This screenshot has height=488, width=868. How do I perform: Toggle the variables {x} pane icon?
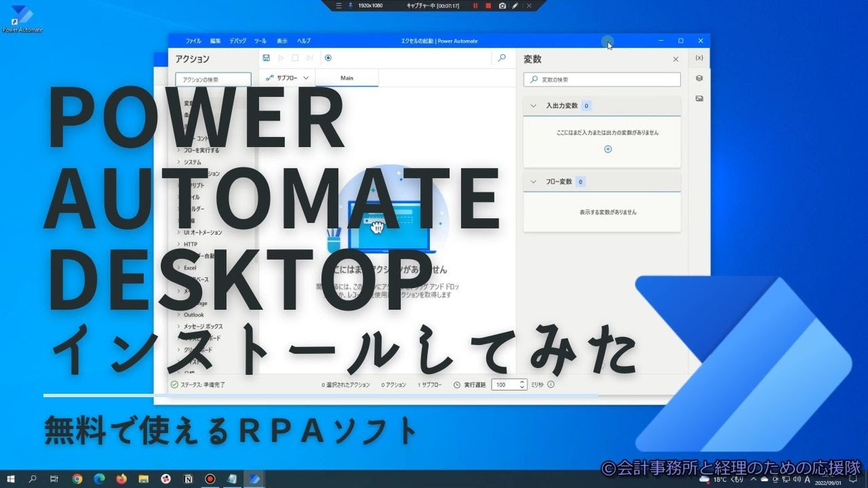pos(699,58)
